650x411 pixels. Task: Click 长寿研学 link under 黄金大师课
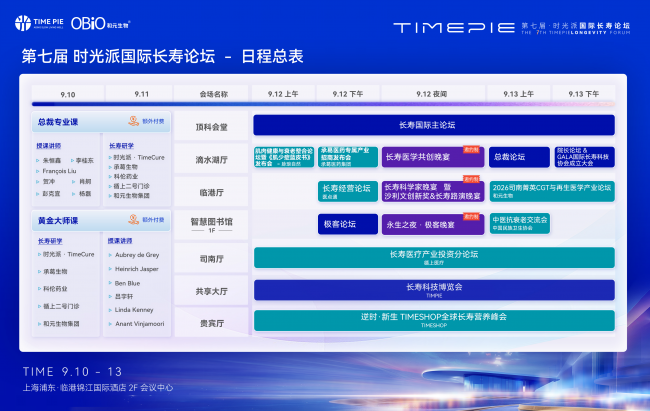tap(50, 241)
